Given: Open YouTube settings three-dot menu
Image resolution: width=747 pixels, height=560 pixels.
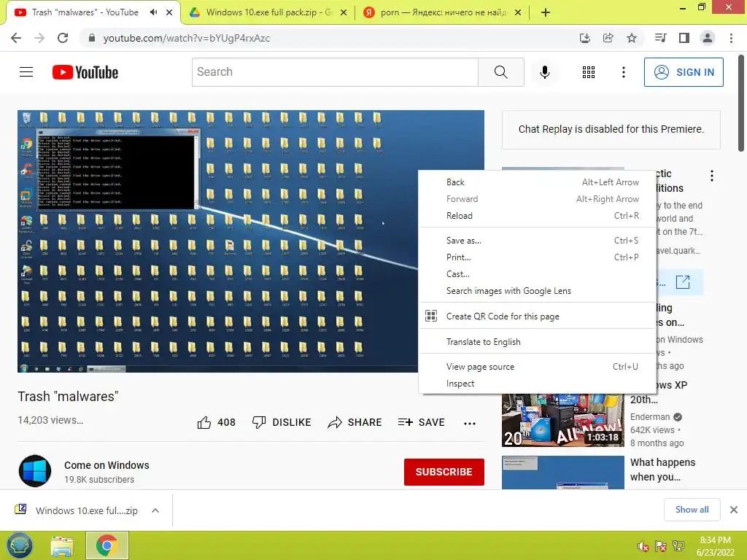Looking at the screenshot, I should tap(624, 72).
